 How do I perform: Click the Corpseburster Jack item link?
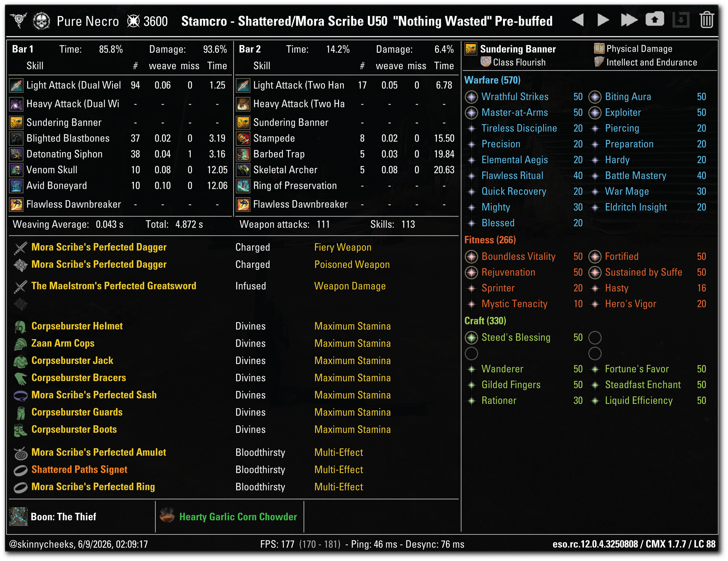click(72, 361)
